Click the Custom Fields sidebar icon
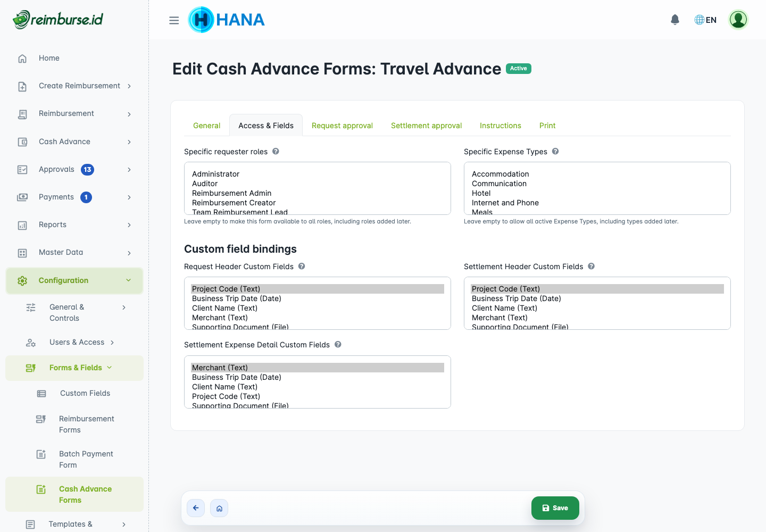Viewport: 766px width, 532px height. click(41, 394)
